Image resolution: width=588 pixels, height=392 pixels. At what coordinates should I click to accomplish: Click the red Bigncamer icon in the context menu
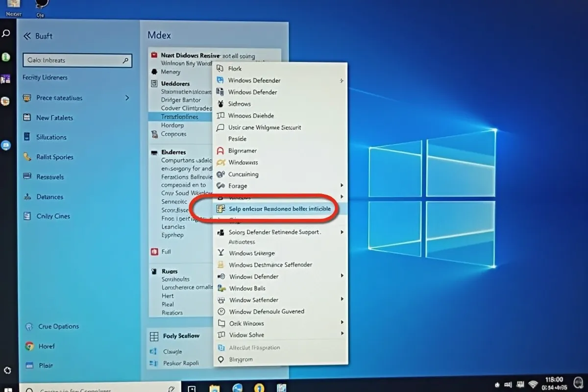[220, 151]
